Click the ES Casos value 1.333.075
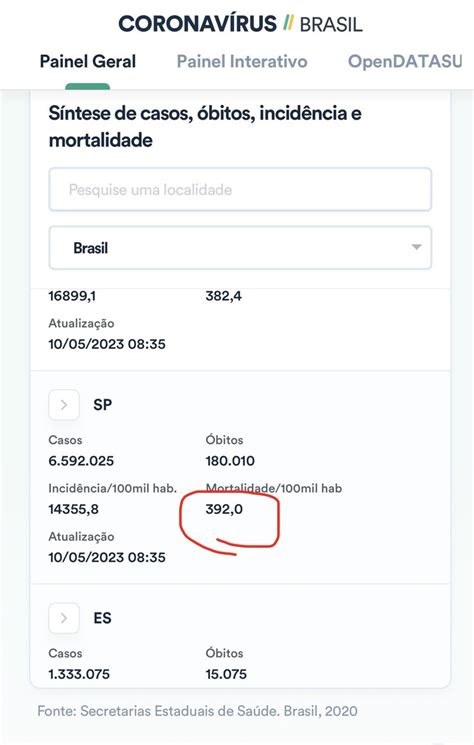Viewport: 474px width, 745px height. click(x=79, y=674)
